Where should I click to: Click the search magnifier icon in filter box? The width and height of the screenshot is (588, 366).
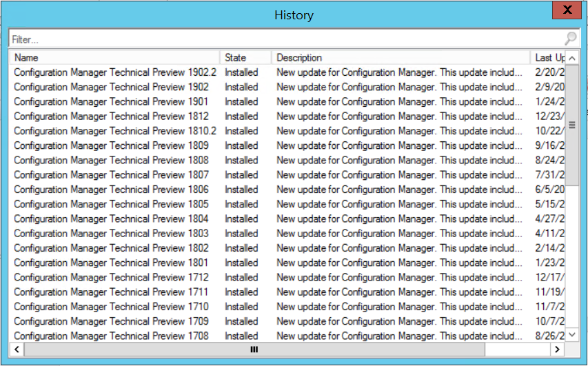pyautogui.click(x=570, y=38)
